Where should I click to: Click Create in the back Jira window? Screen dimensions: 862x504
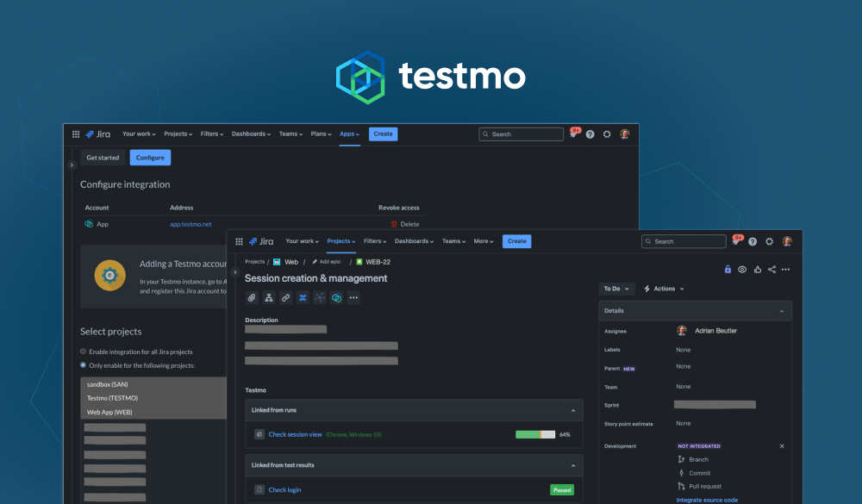click(384, 134)
